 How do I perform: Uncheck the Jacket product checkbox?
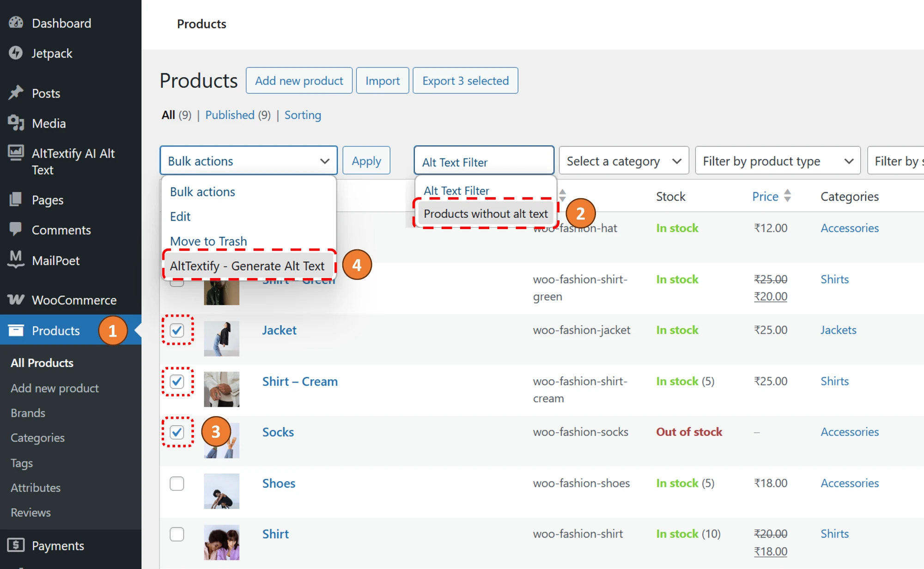[177, 330]
